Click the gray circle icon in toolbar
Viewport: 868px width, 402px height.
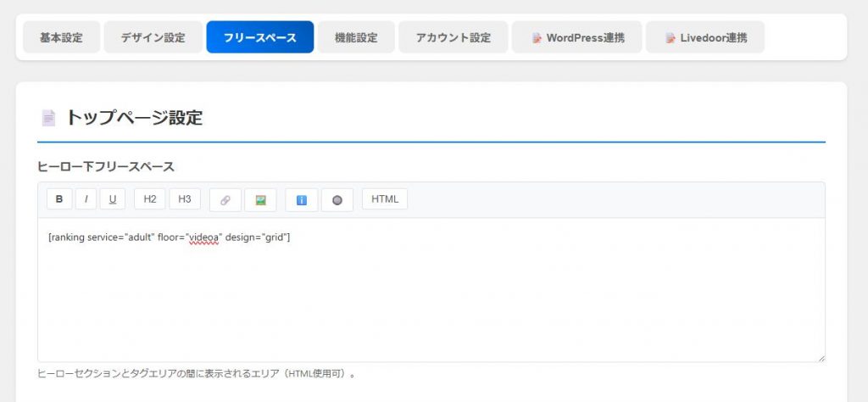pyautogui.click(x=337, y=200)
